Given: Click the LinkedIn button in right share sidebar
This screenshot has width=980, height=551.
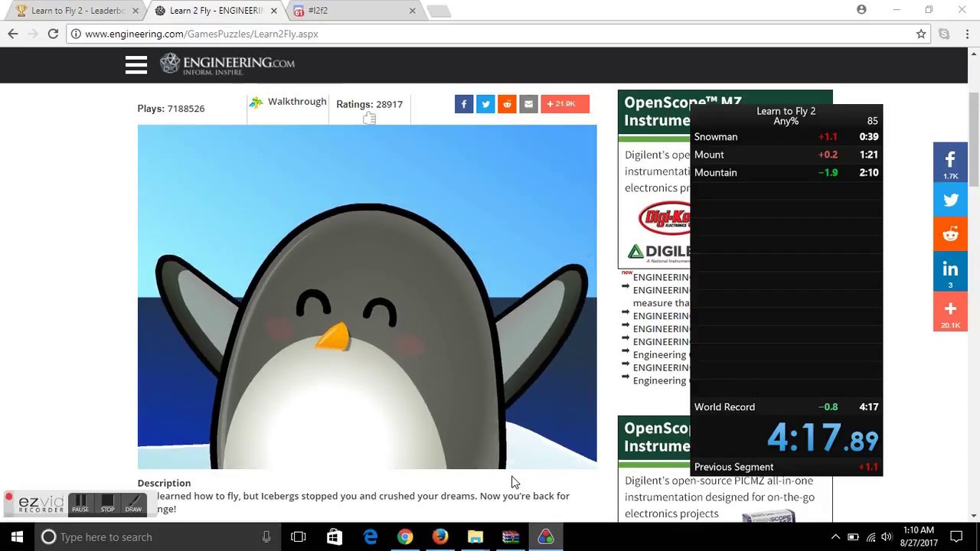Looking at the screenshot, I should pyautogui.click(x=950, y=272).
